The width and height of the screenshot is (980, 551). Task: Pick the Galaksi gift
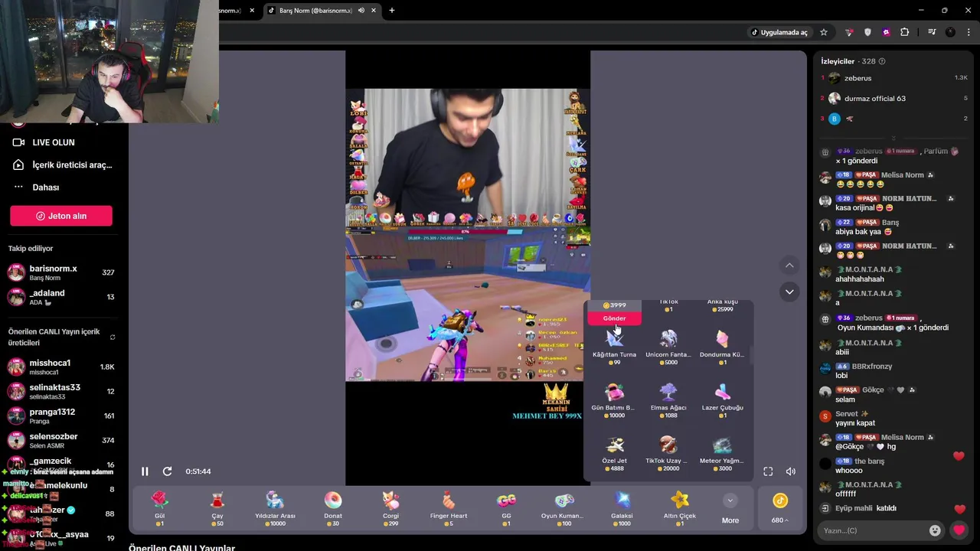[x=622, y=509]
